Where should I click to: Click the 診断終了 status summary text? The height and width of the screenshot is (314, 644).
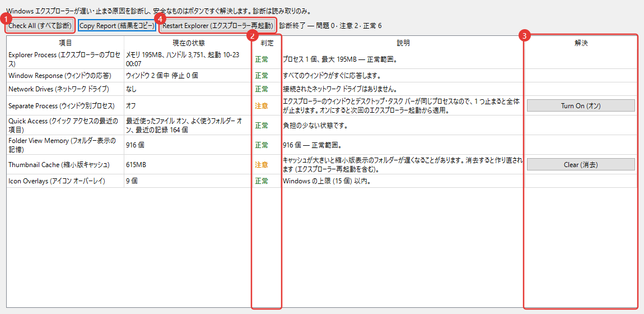tap(330, 26)
